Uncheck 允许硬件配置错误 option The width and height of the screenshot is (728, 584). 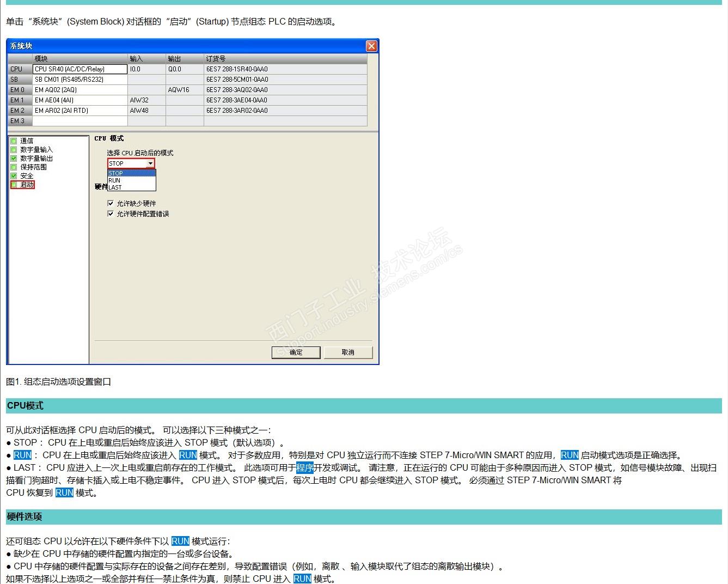(x=111, y=214)
